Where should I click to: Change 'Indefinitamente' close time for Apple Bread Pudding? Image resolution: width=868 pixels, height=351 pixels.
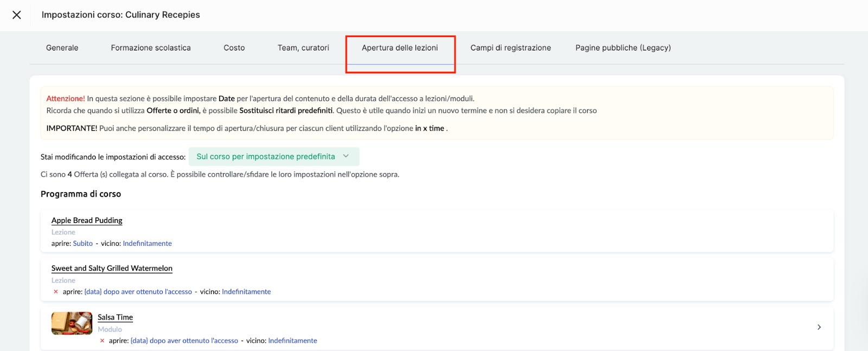pyautogui.click(x=147, y=244)
